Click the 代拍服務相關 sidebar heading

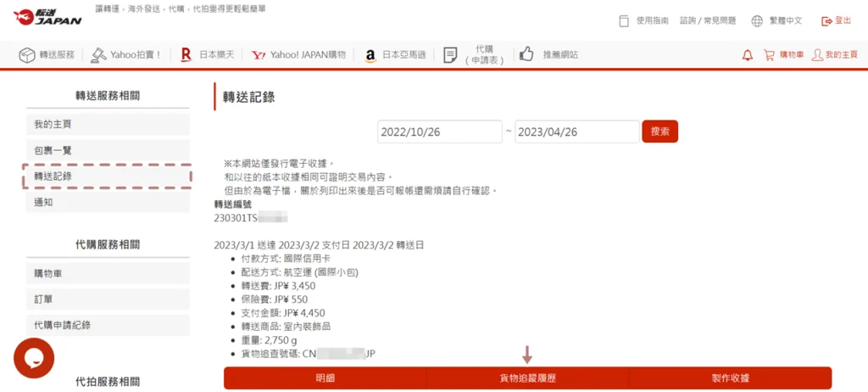pos(108,382)
